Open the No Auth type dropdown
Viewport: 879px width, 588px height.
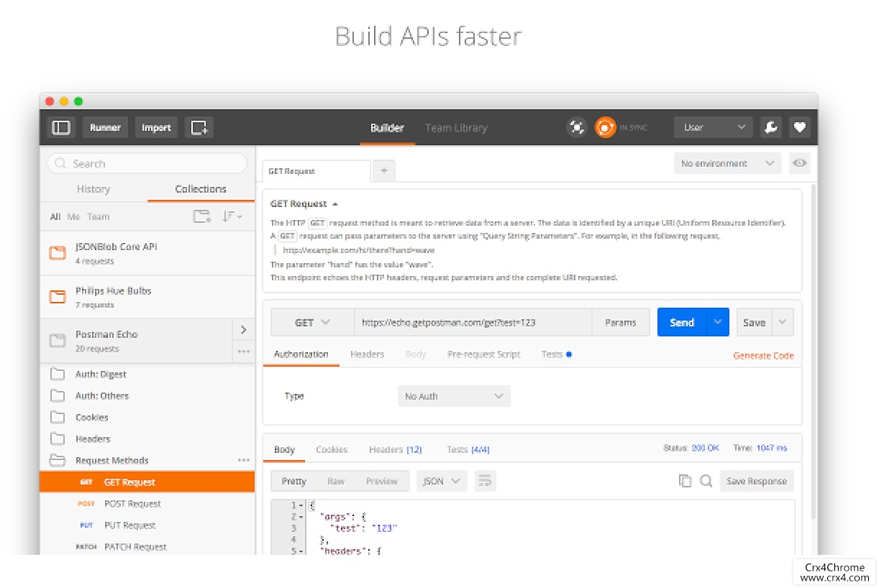click(x=454, y=396)
